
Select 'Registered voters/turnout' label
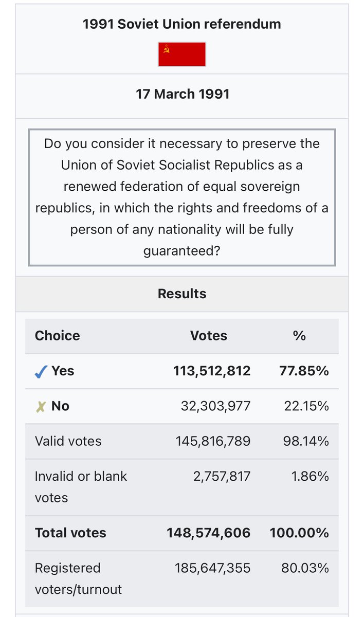click(x=78, y=578)
